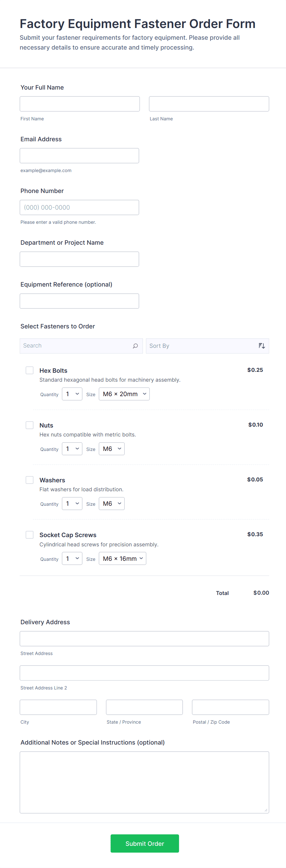
Task: Open the Sort By dropdown
Action: [202, 346]
